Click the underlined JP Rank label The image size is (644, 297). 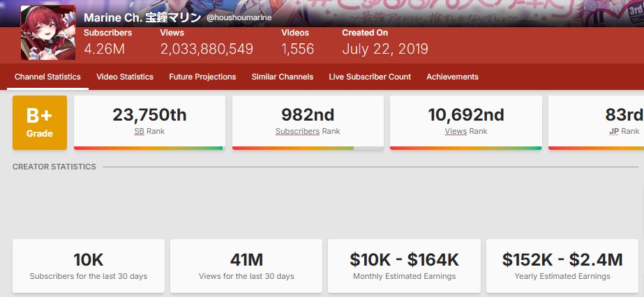(613, 131)
